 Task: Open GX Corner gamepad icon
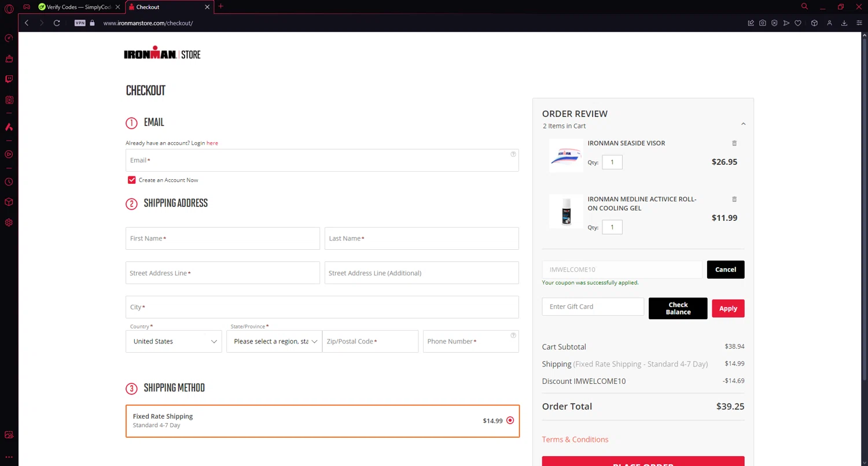coord(27,7)
